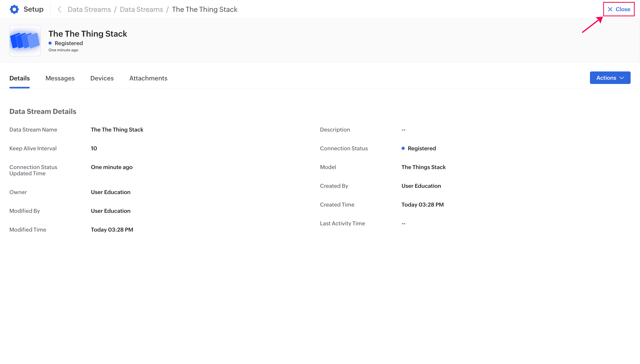Click the second Data Streams breadcrumb link
The height and width of the screenshot is (364, 640).
tap(141, 9)
